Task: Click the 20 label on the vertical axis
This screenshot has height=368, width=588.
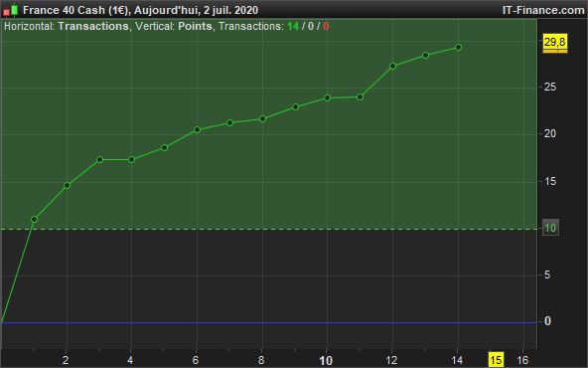Action: point(550,133)
